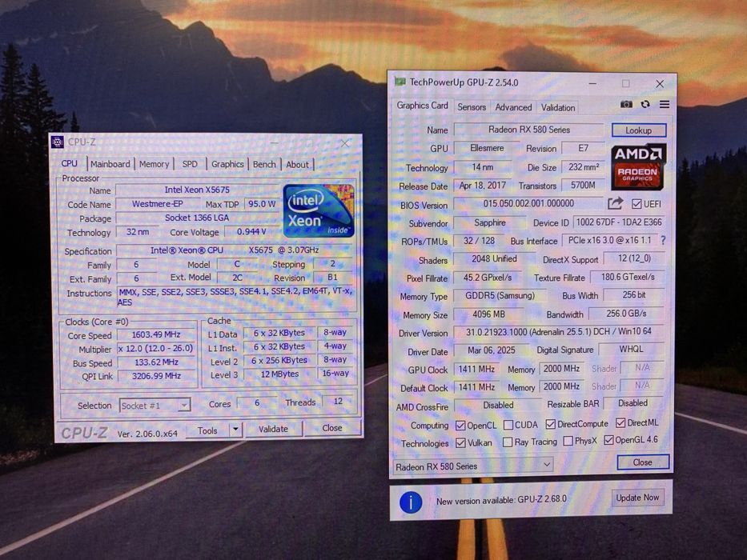The image size is (747, 560).
Task: Click the Core Speed value 1603.49 MHz
Action: 156,334
